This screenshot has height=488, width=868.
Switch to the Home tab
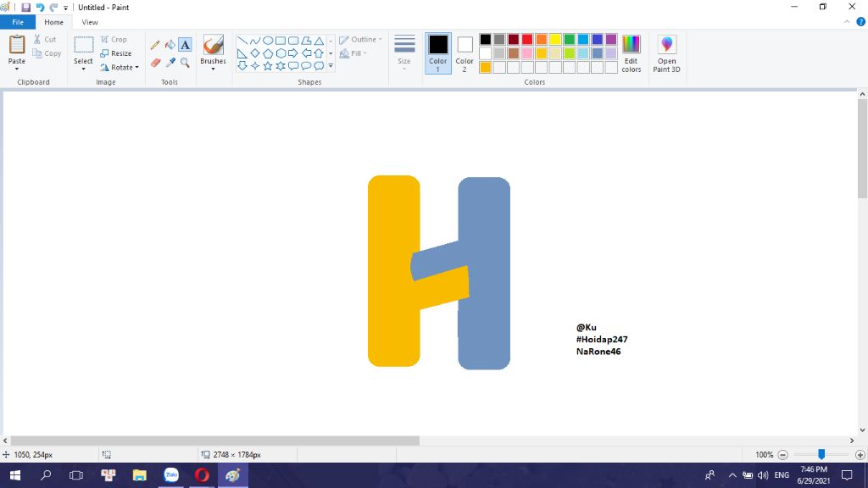(53, 22)
